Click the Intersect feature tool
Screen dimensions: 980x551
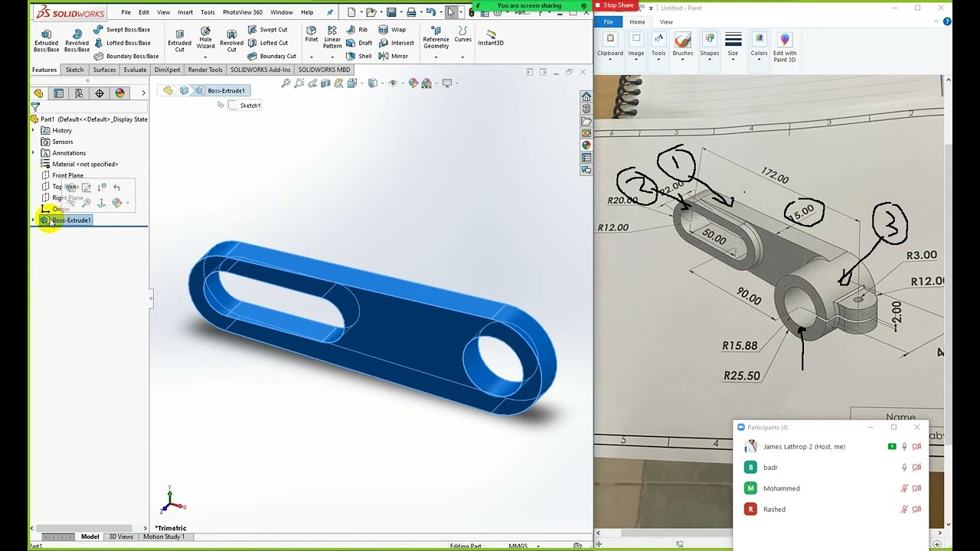[x=397, y=43]
